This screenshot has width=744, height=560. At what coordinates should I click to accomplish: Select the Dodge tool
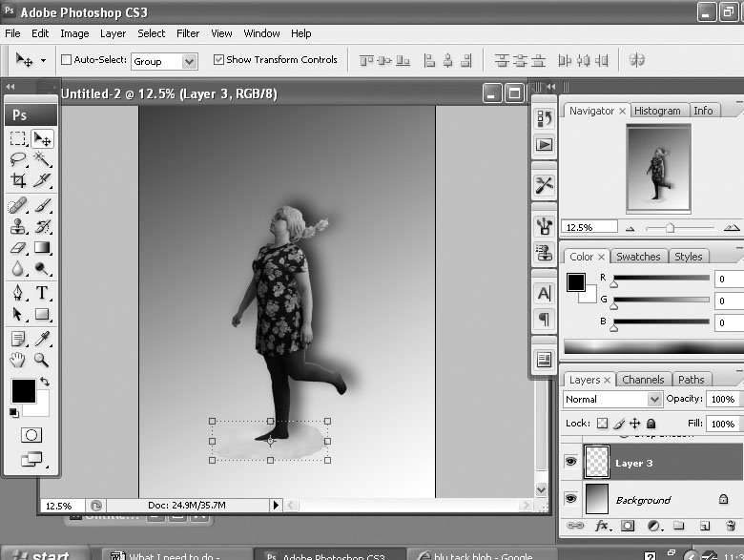(42, 269)
